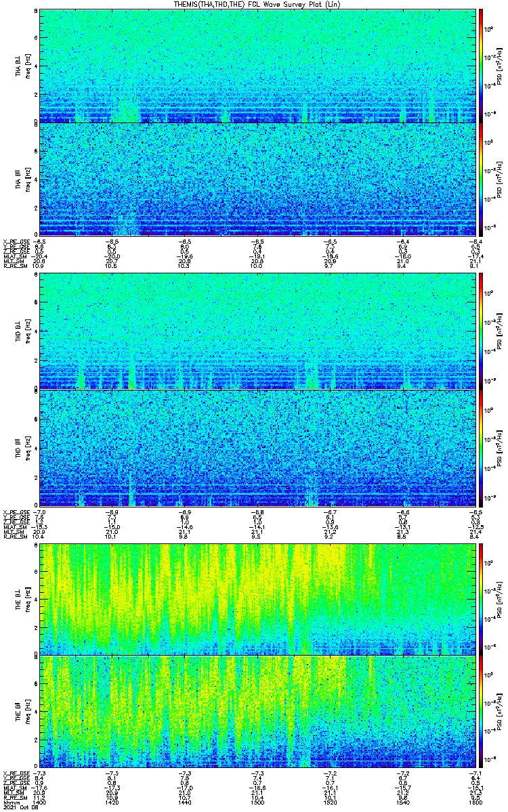Click the PSD color bar of THA B-perpendicular panel
This screenshot has height=812, width=508.
[x=480, y=66]
